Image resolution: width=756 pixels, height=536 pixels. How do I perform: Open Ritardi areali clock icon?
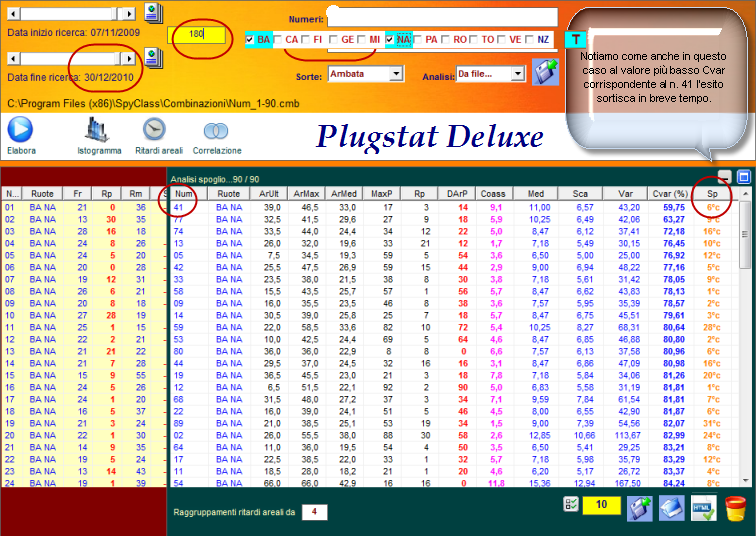pos(154,130)
